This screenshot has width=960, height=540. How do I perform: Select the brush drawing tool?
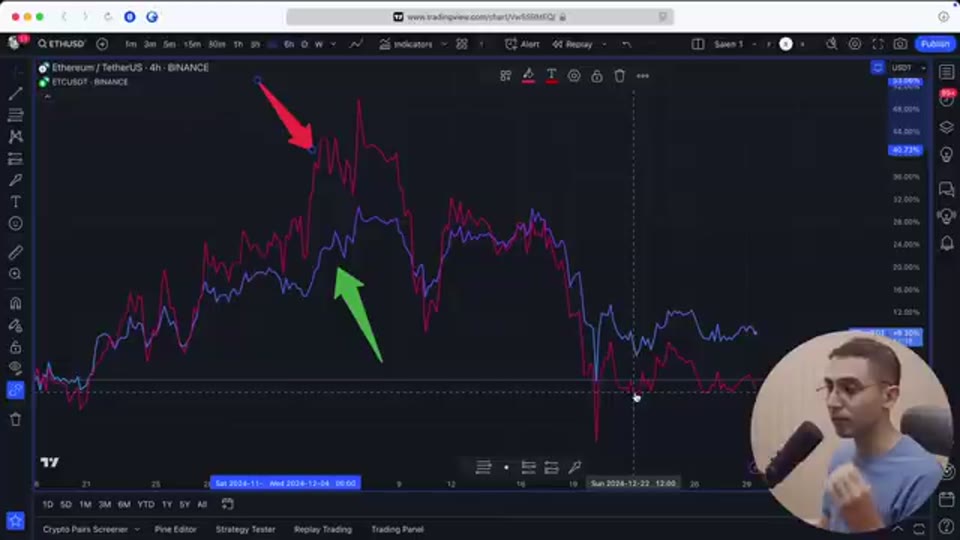(x=15, y=180)
